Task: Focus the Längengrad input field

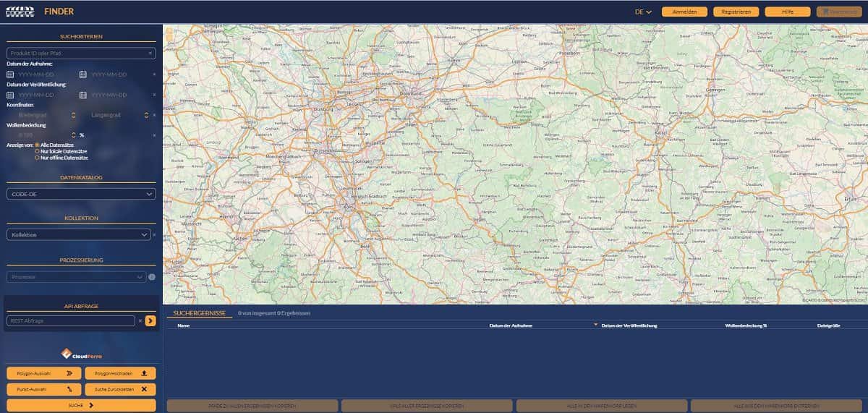Action: point(116,115)
